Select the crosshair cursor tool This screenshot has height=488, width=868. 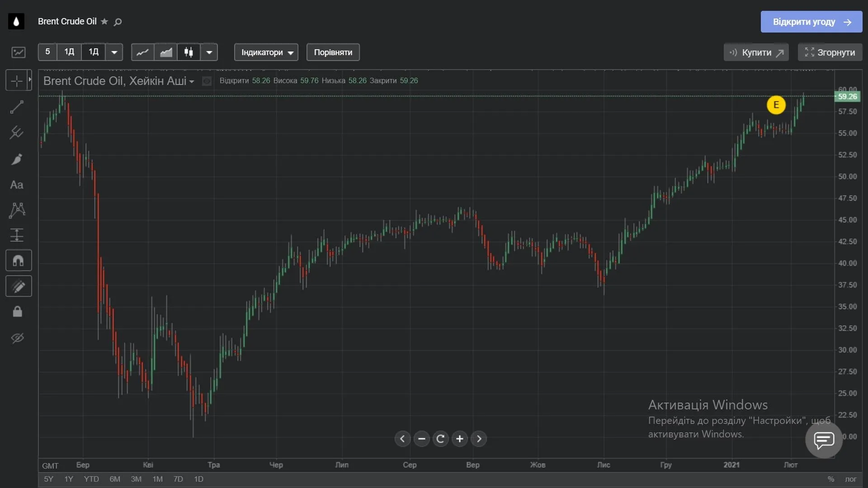pos(17,80)
